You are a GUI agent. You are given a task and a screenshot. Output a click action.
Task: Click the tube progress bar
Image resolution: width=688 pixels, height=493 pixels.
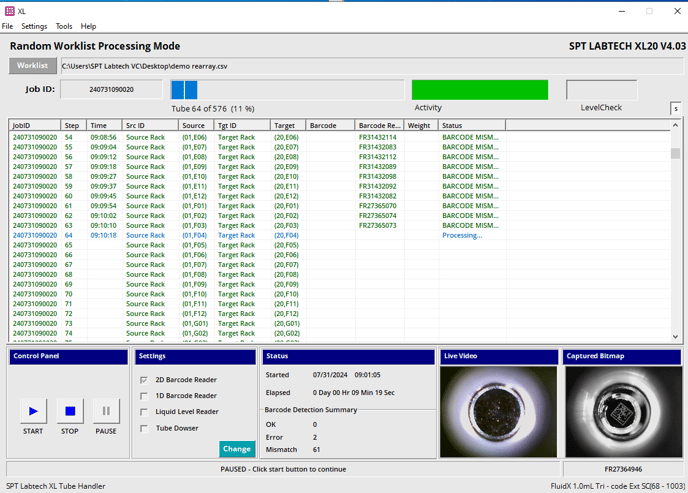[x=289, y=90]
